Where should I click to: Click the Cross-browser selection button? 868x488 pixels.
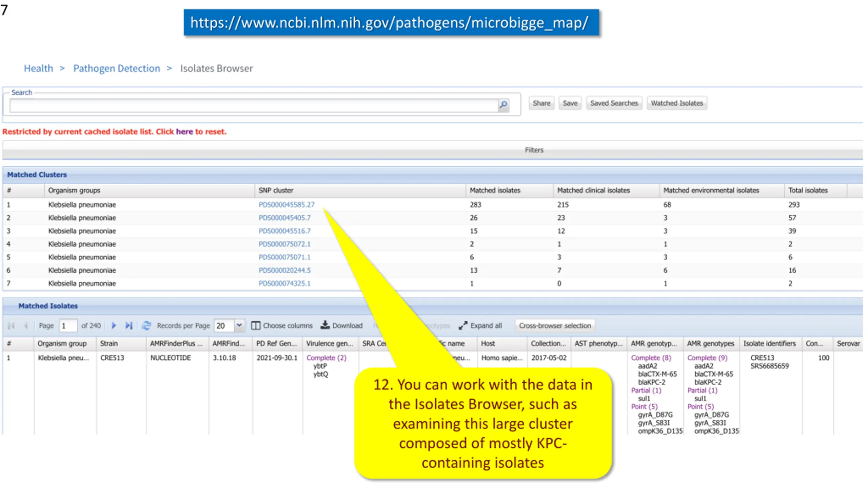point(555,325)
